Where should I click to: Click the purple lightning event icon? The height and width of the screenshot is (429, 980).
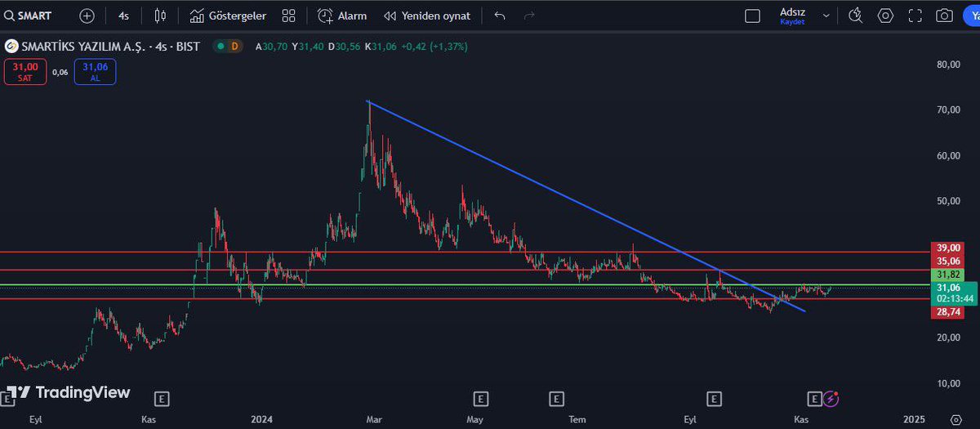[831, 399]
